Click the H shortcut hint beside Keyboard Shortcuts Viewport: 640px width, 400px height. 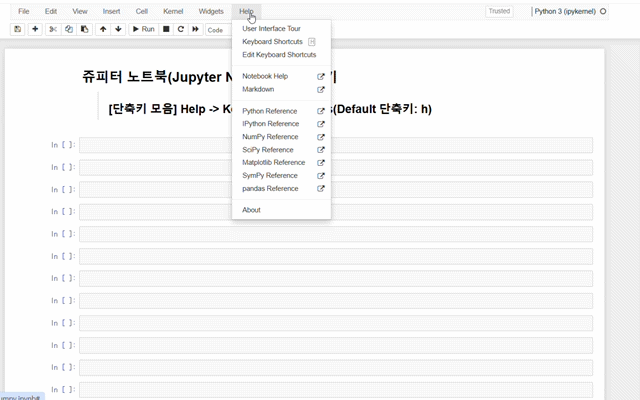[312, 42]
